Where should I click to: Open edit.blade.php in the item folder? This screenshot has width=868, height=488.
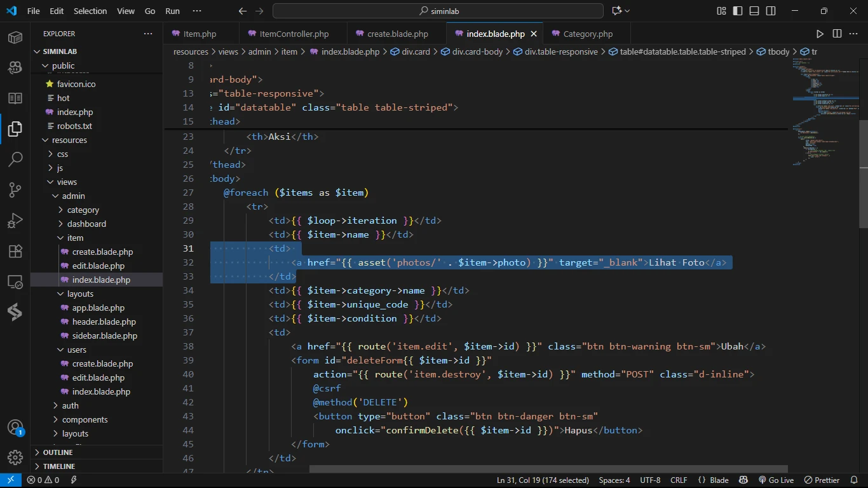pos(98,266)
